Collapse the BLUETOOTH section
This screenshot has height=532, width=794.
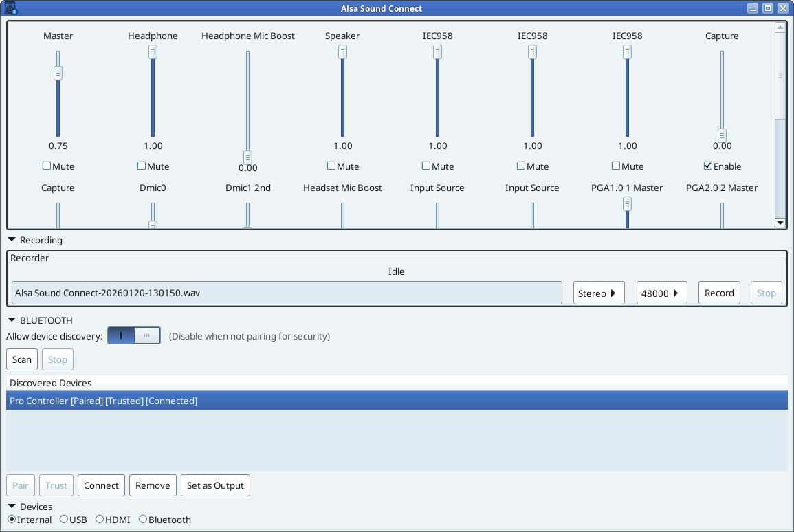11,320
